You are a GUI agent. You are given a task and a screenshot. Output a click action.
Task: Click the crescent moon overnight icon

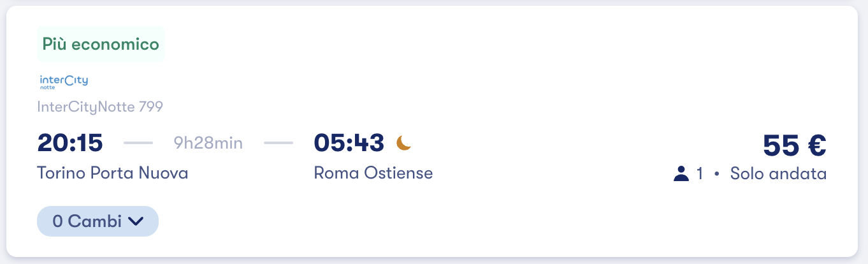pyautogui.click(x=404, y=143)
